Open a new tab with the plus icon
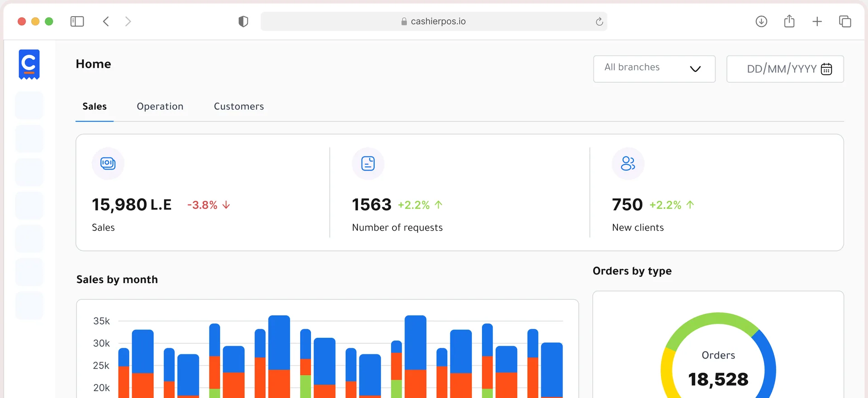The height and width of the screenshot is (398, 868). (x=817, y=21)
